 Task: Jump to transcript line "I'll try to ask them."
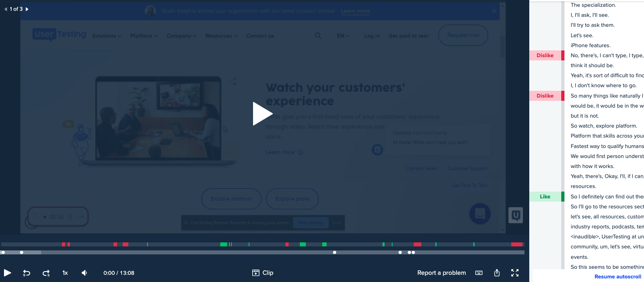click(592, 25)
